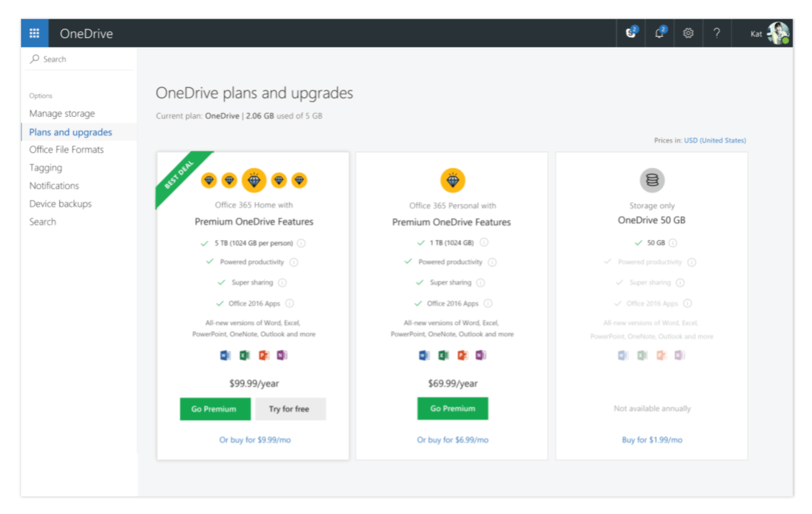
Task: Open Device backups in sidebar
Action: [x=60, y=203]
